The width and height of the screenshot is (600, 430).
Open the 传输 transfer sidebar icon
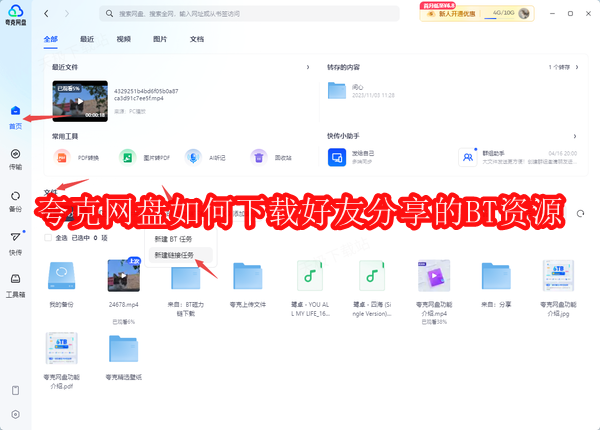pos(15,154)
